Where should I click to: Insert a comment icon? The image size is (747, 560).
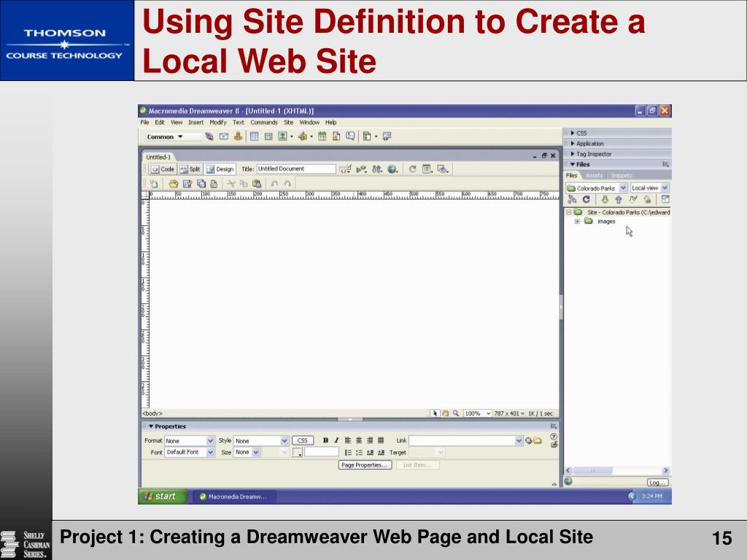pyautogui.click(x=350, y=136)
